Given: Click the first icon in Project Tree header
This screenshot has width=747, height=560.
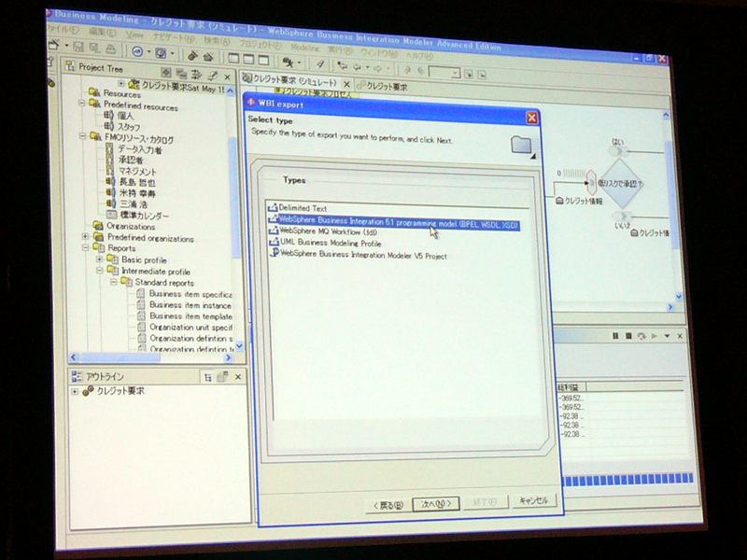Looking at the screenshot, I should pyautogui.click(x=166, y=73).
